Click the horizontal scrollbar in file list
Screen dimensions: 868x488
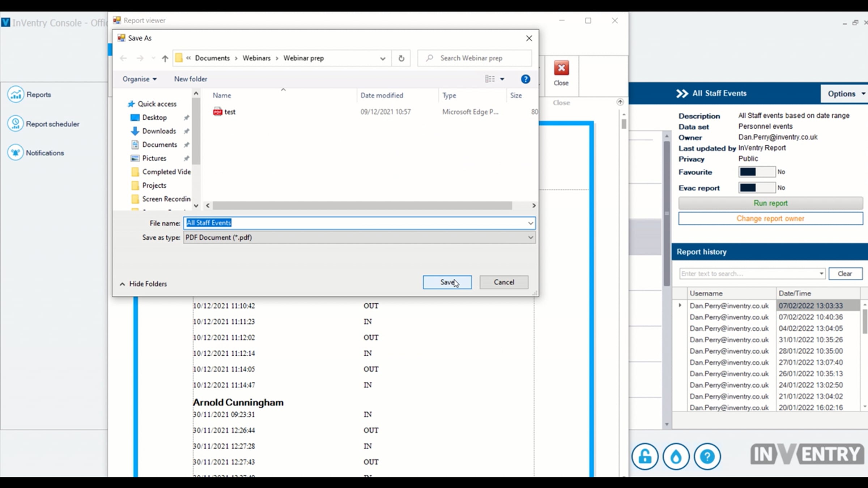[x=362, y=206]
